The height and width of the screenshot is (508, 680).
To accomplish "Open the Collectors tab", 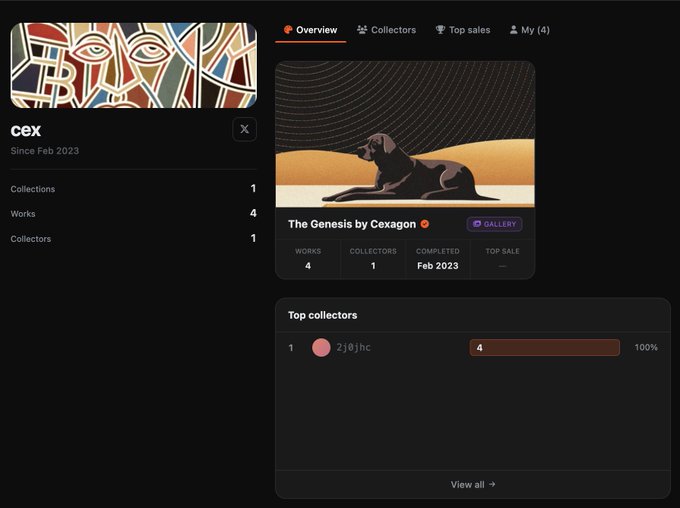I will point(386,30).
